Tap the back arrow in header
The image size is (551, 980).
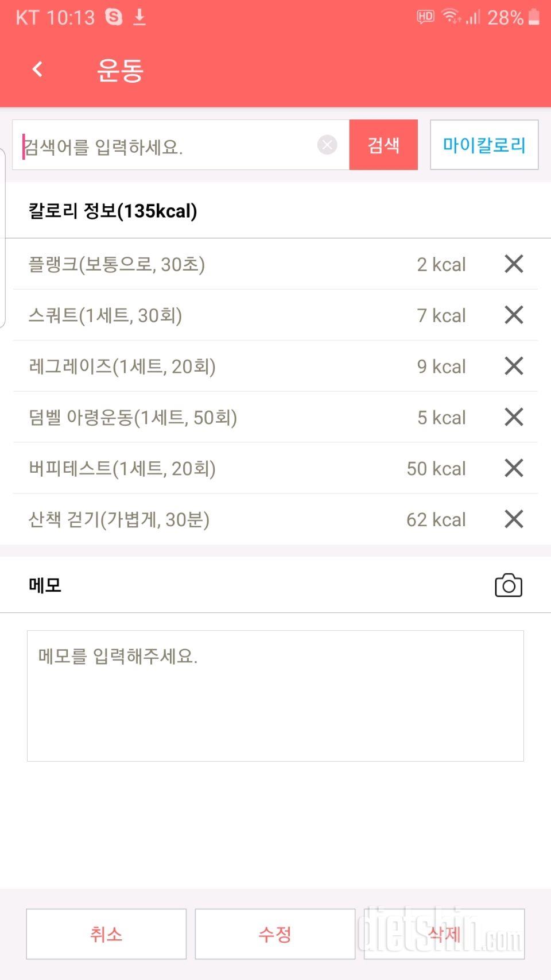pyautogui.click(x=38, y=70)
